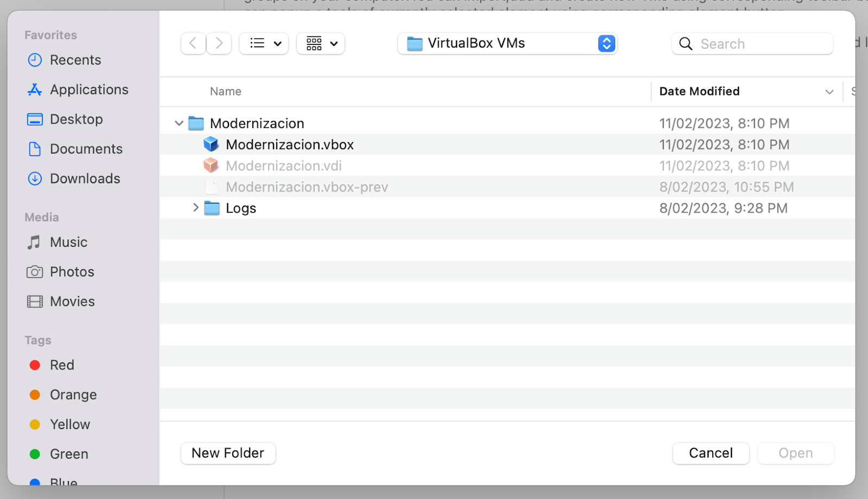Expand the Logs folder

pos(196,208)
